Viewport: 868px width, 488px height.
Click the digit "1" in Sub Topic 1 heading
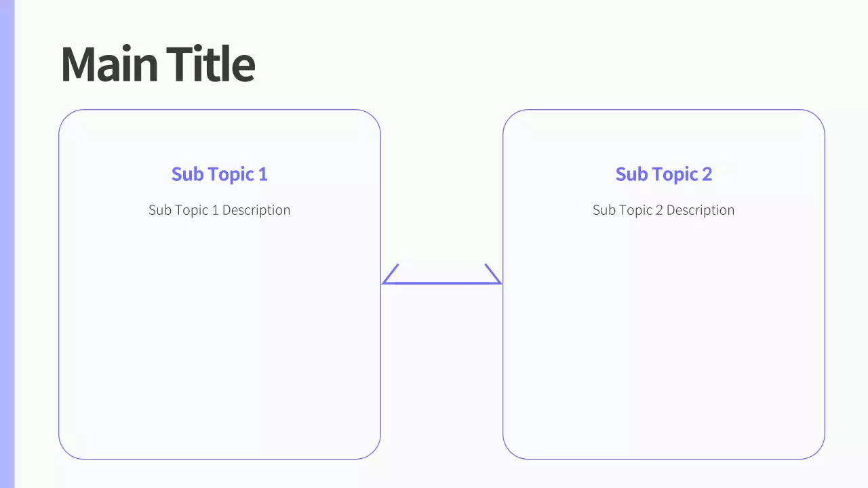tap(262, 174)
